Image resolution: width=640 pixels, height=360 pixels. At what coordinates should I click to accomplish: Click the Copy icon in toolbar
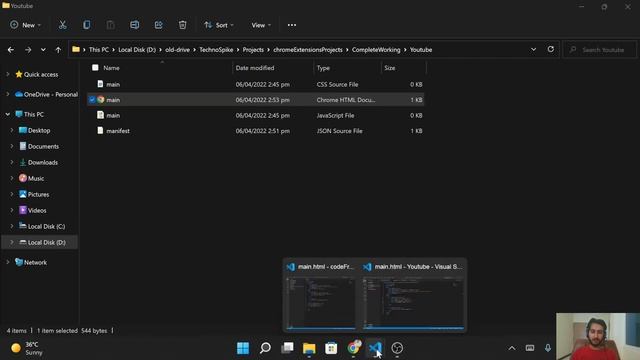87,25
